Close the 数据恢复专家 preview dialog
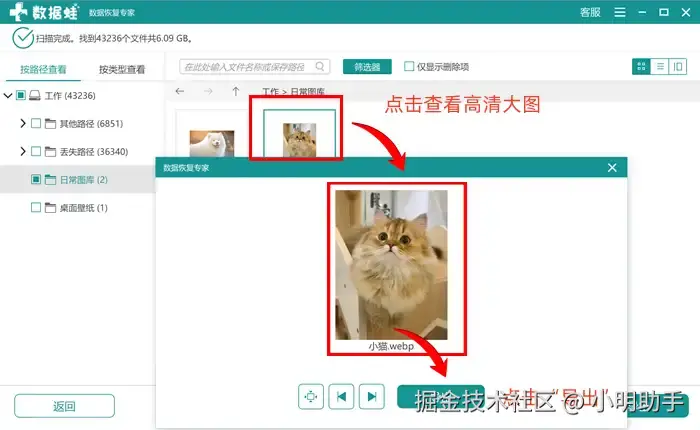The image size is (700, 430). click(612, 167)
